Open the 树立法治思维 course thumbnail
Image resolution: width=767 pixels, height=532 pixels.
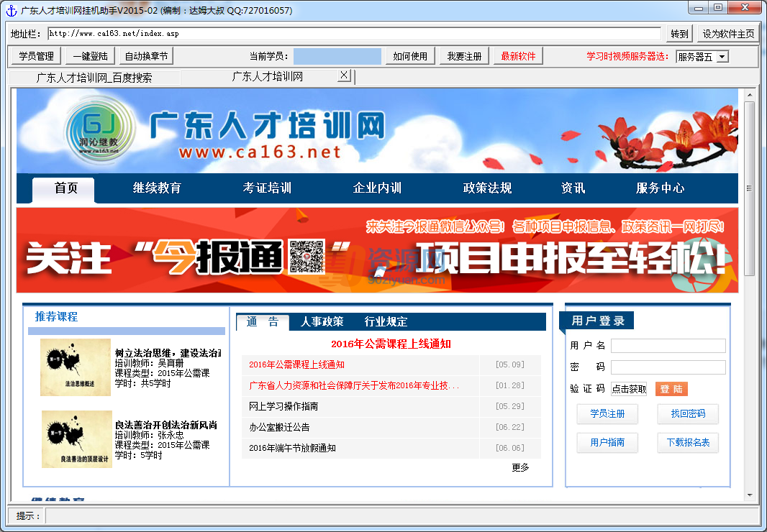(76, 367)
